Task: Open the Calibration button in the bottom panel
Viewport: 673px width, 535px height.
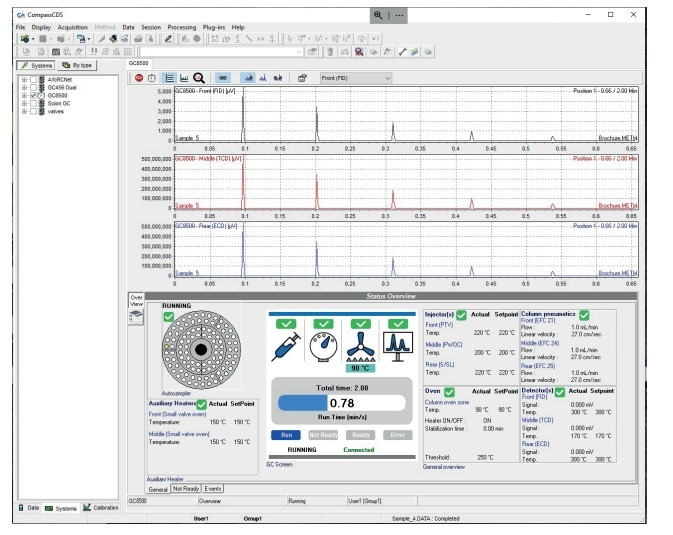Action: [101, 508]
